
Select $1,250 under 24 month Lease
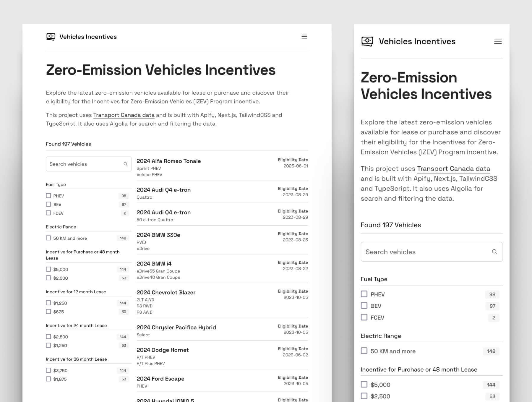click(x=48, y=345)
